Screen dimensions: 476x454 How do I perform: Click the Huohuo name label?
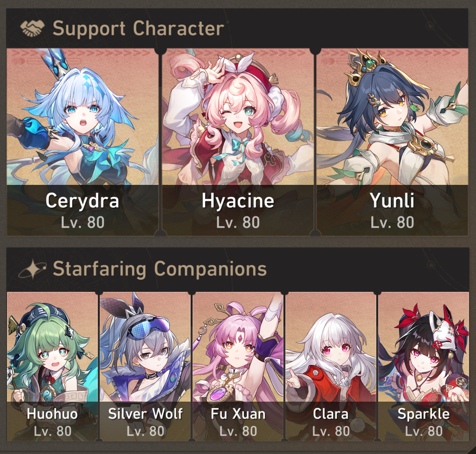point(52,414)
